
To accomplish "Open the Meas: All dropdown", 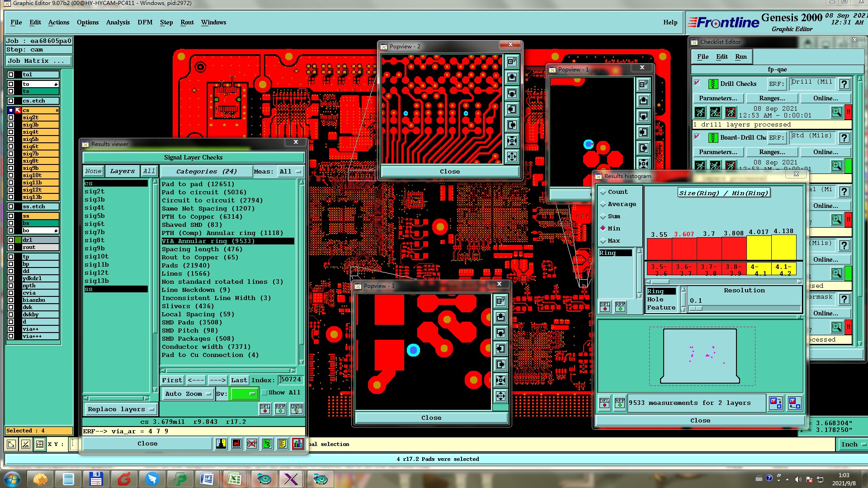I will click(290, 172).
